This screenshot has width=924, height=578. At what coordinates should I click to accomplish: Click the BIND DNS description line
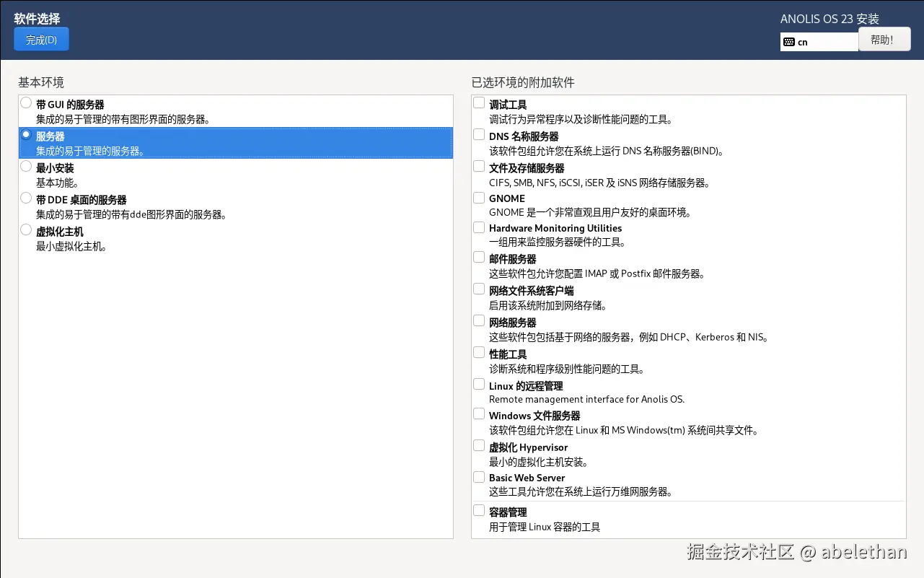click(607, 151)
